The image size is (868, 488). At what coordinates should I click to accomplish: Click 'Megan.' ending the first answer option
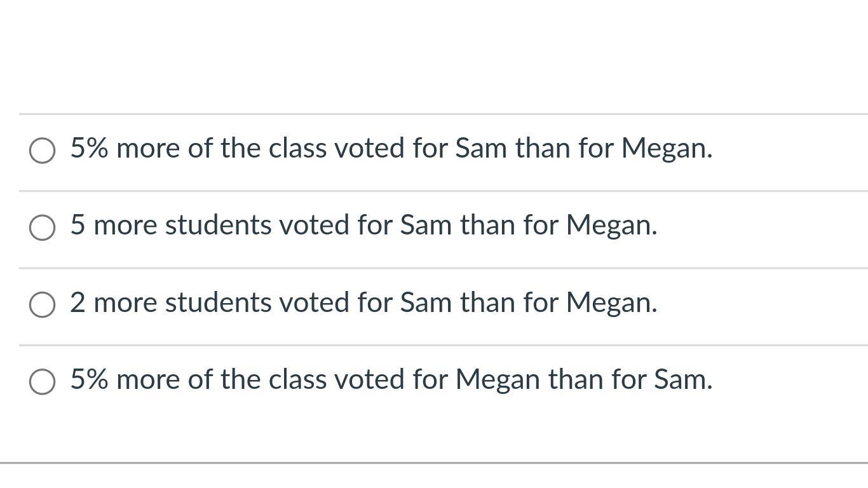pos(667,149)
